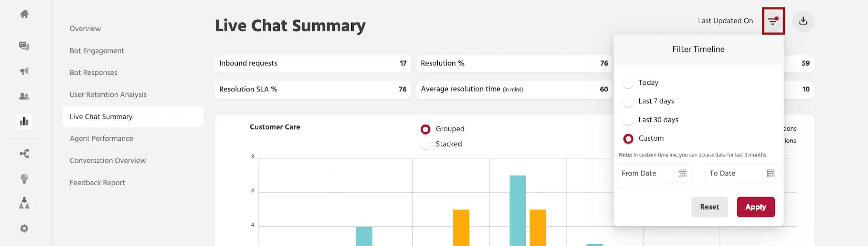Open User Retention Analysis menu item
This screenshot has width=868, height=246.
pyautogui.click(x=108, y=95)
